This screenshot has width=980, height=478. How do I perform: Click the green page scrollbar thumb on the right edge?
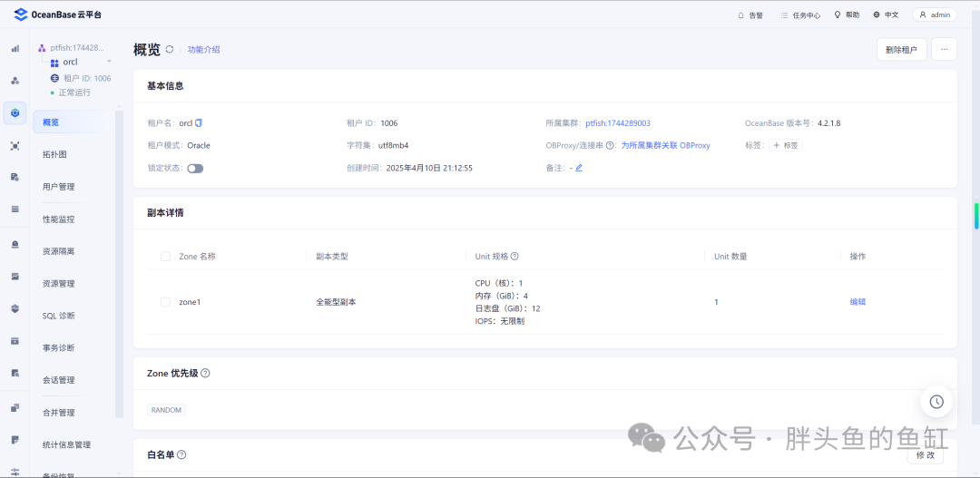tap(977, 216)
